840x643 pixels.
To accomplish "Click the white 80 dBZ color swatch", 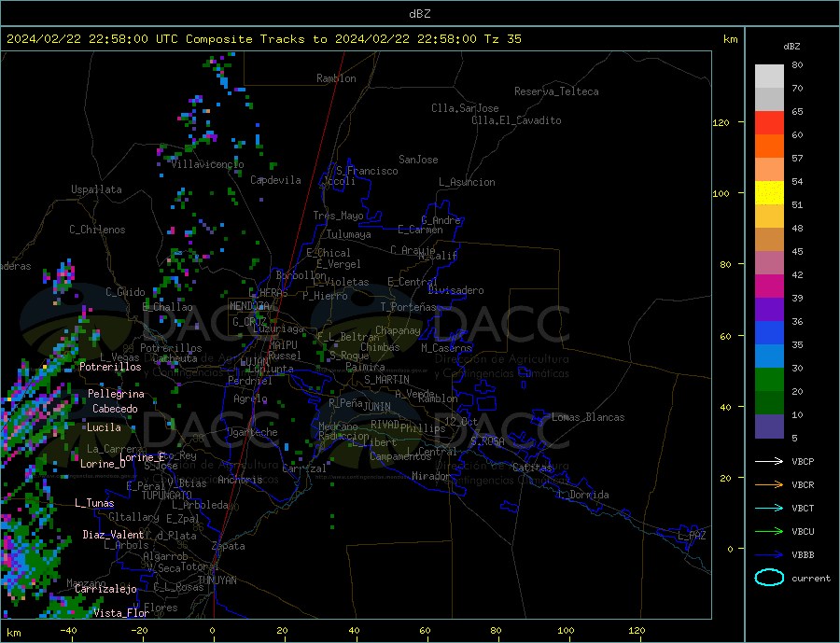I will click(x=769, y=77).
